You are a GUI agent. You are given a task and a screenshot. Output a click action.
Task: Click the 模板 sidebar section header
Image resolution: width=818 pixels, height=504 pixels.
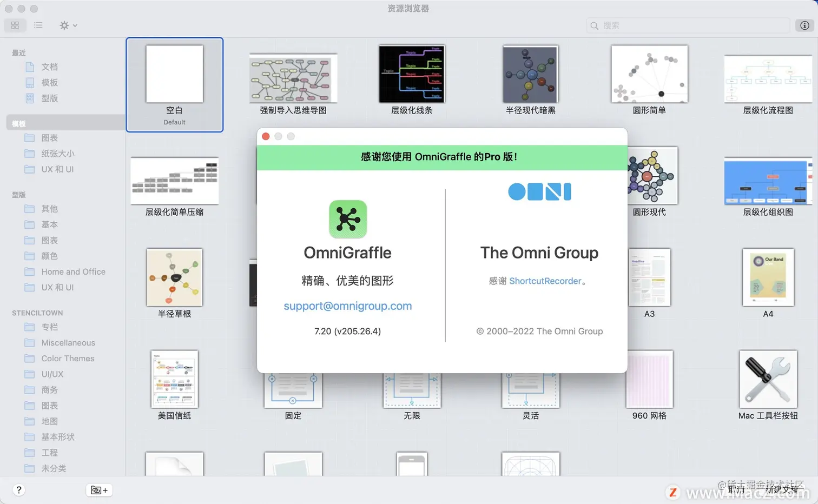click(x=65, y=122)
